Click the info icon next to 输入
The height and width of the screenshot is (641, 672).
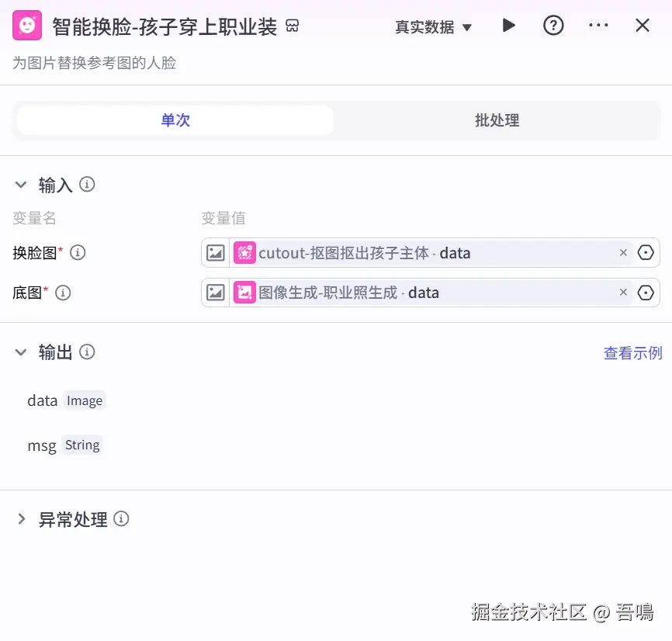coord(88,185)
